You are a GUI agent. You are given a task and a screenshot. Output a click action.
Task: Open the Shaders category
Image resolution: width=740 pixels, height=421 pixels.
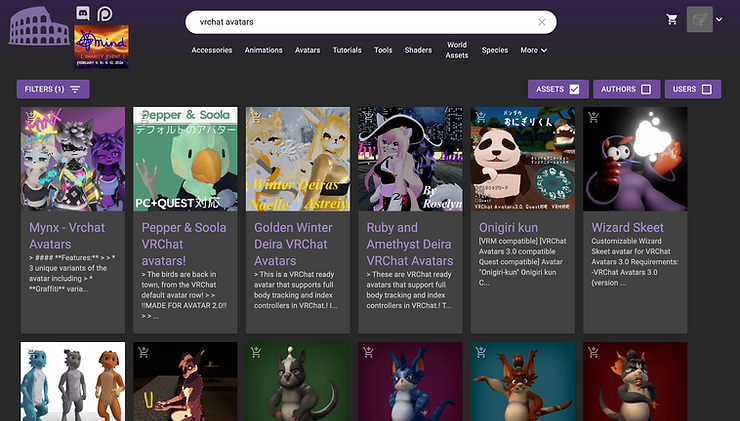tap(418, 50)
